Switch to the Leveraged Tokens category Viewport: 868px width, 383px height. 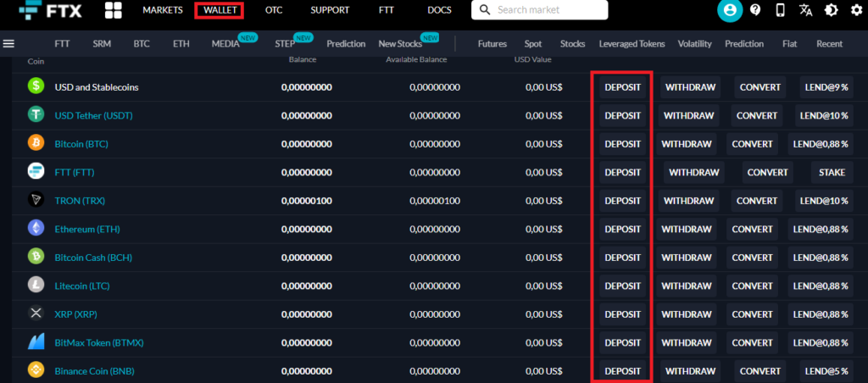tap(632, 44)
